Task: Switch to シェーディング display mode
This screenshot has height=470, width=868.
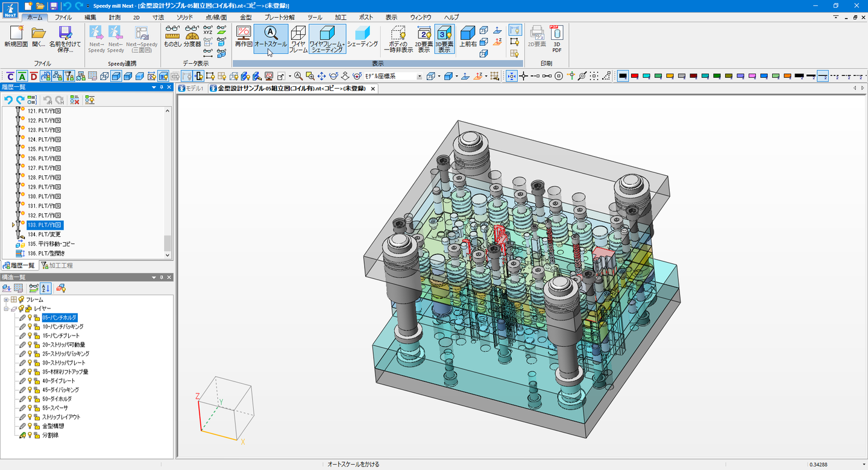Action: point(362,38)
